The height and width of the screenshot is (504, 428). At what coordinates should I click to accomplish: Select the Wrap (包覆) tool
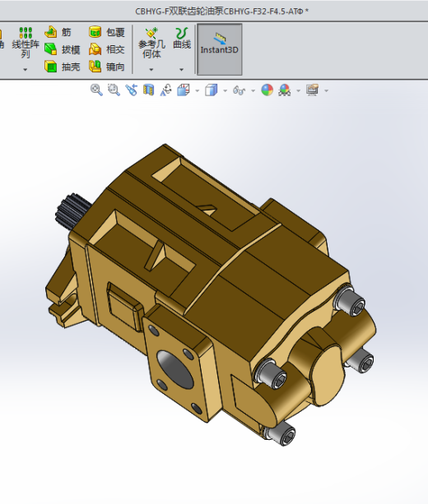106,32
